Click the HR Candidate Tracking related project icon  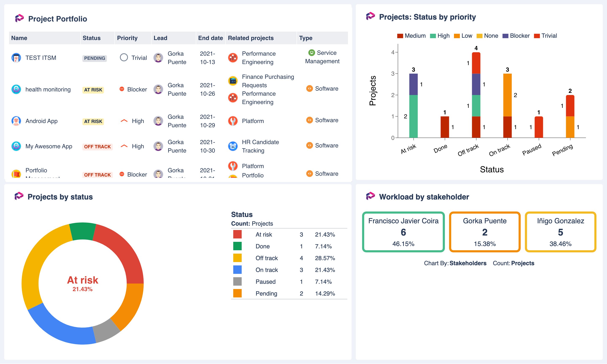click(x=232, y=146)
